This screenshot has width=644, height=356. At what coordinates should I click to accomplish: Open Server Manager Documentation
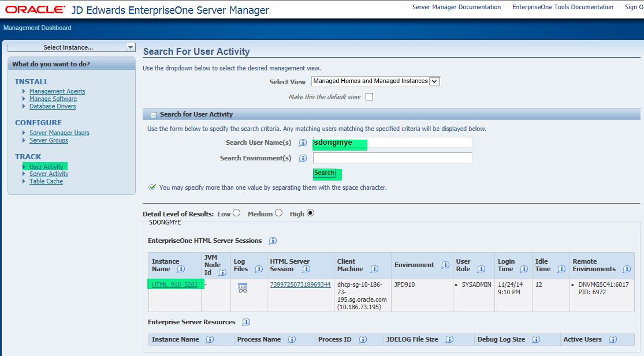click(x=456, y=7)
